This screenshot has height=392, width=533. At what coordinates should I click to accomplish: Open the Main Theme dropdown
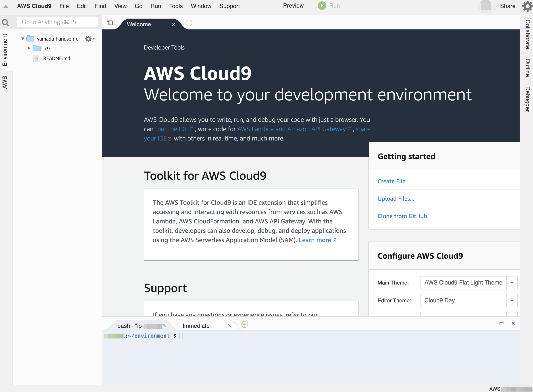(469, 283)
